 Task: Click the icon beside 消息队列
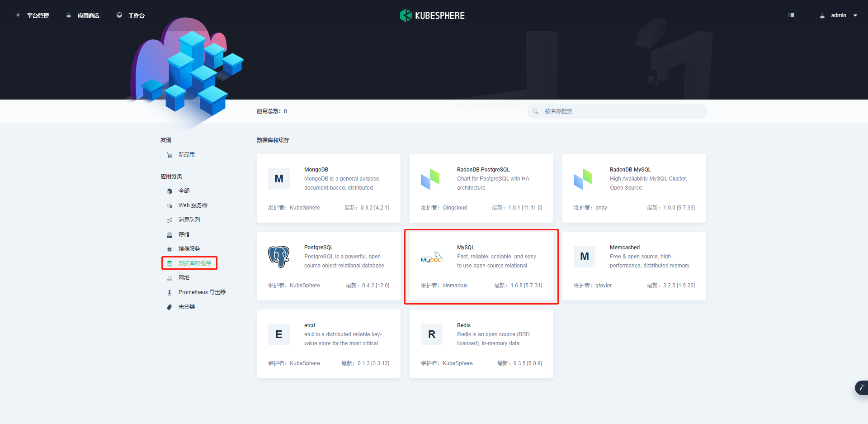pos(170,220)
